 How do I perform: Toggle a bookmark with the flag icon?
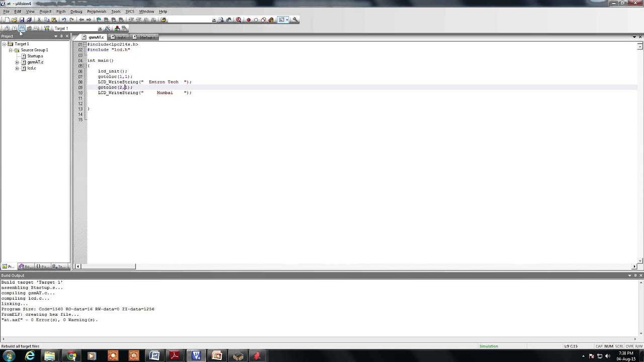tap(99, 20)
